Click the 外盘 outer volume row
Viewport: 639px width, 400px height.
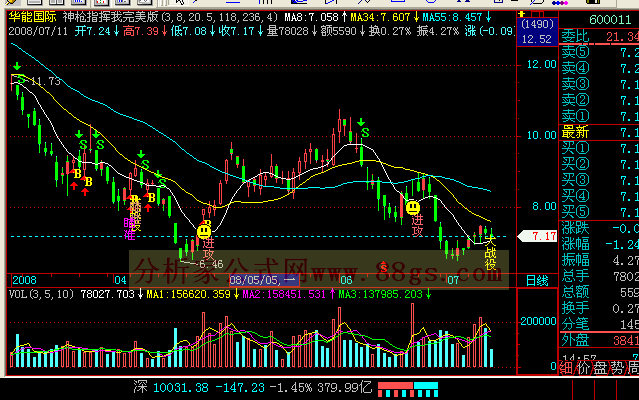(x=599, y=340)
